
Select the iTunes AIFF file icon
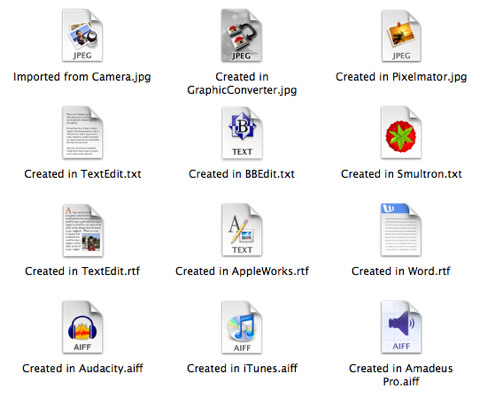(242, 327)
